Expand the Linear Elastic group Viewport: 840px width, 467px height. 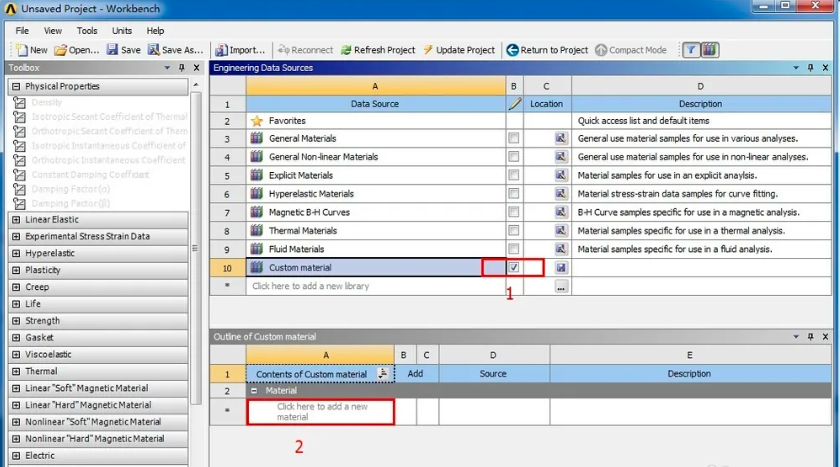pos(16,220)
